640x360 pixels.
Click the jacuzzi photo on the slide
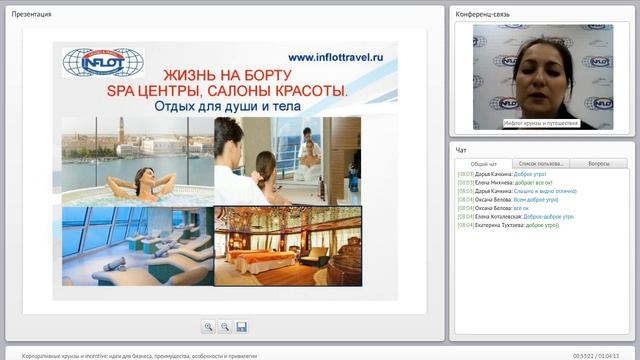point(138,161)
